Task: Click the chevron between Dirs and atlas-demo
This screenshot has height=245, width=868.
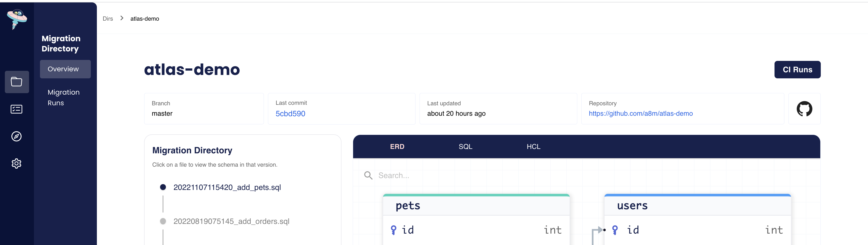Action: pyautogui.click(x=122, y=18)
